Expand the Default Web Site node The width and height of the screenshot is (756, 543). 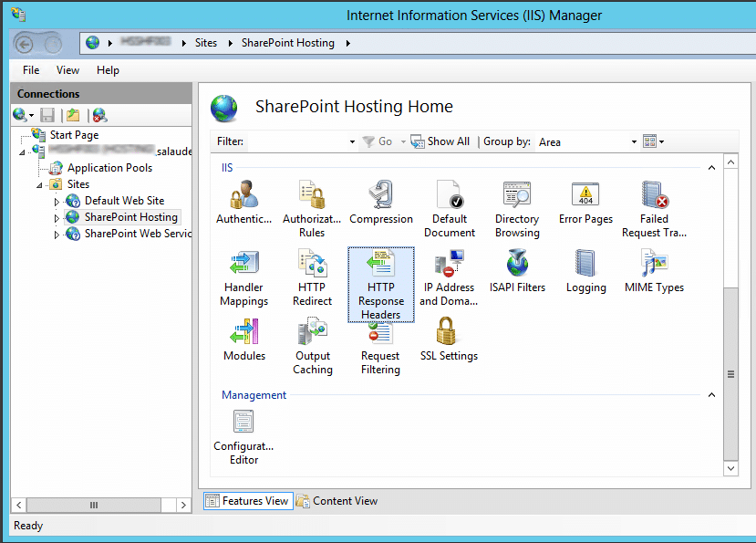pyautogui.click(x=57, y=202)
